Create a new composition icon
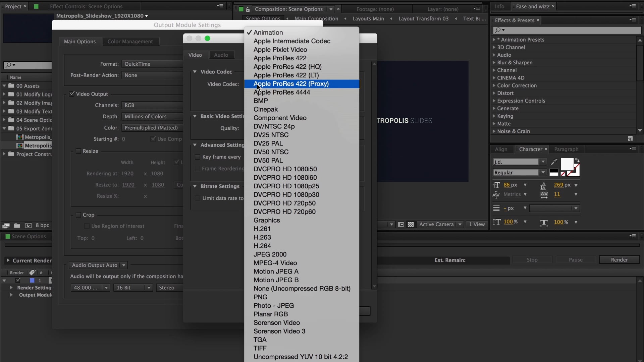Image resolution: width=644 pixels, height=362 pixels. [29, 226]
